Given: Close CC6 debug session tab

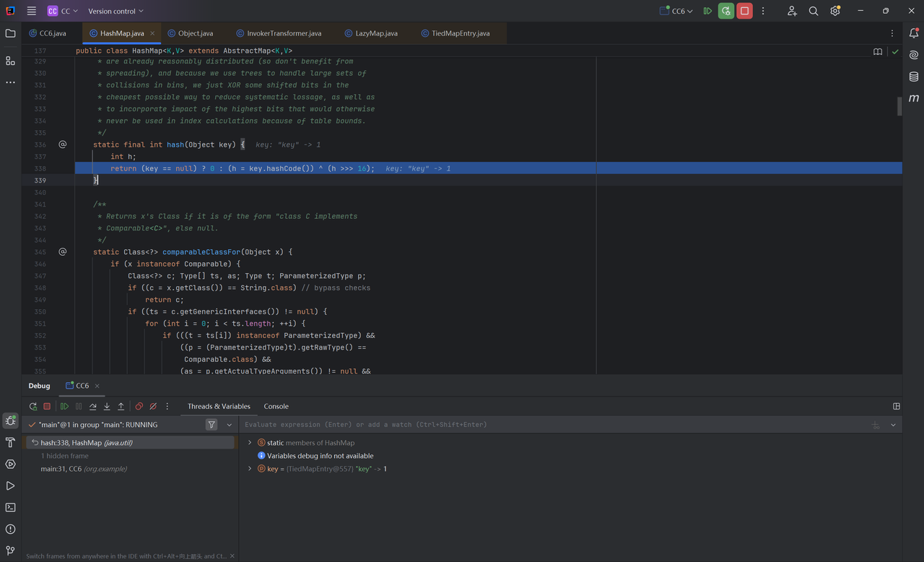Looking at the screenshot, I should [97, 386].
